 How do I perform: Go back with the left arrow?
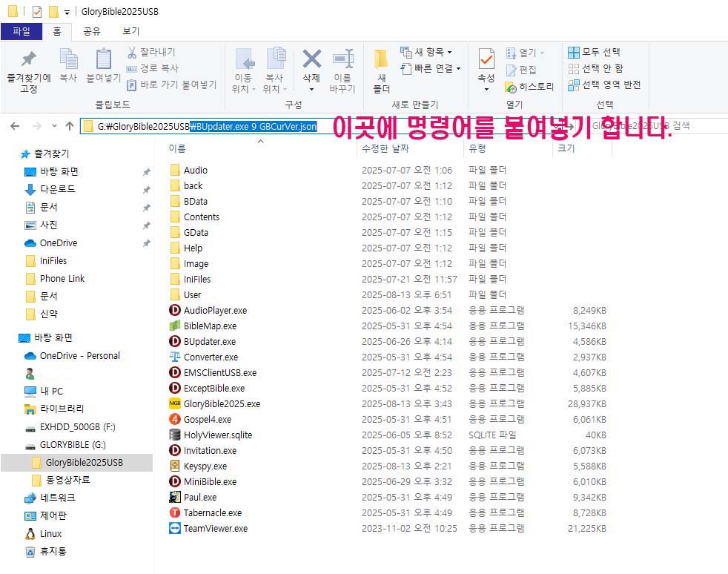(x=15, y=126)
